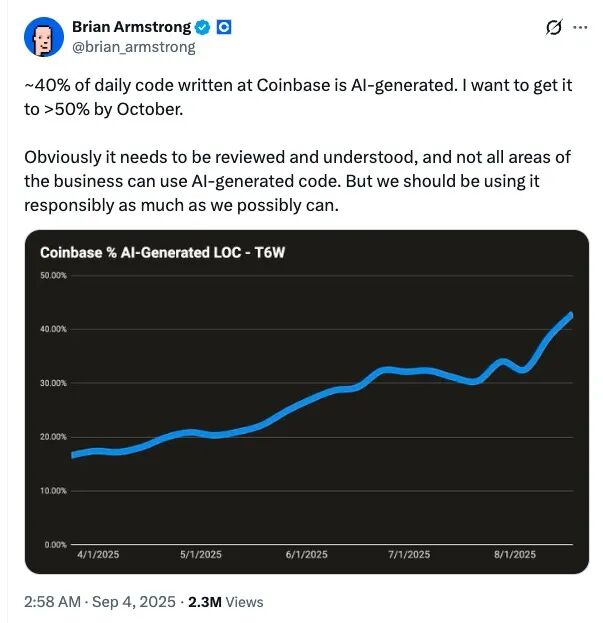Screen dimensions: 603x623
Task: Open the three-dot more options menu
Action: click(x=579, y=28)
